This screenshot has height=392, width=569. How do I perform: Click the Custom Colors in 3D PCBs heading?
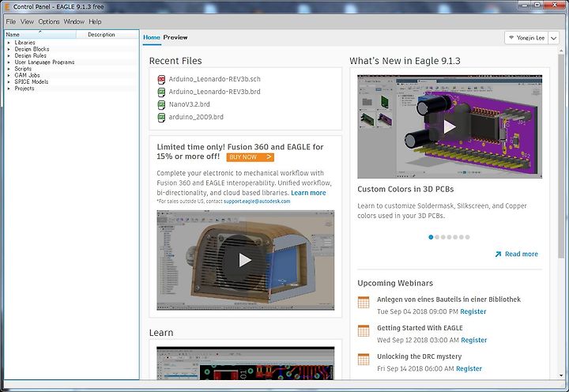tap(405, 189)
